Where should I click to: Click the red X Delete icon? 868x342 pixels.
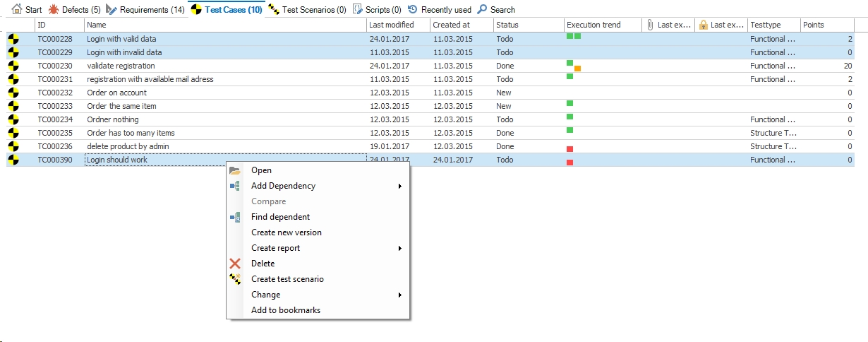pos(235,264)
